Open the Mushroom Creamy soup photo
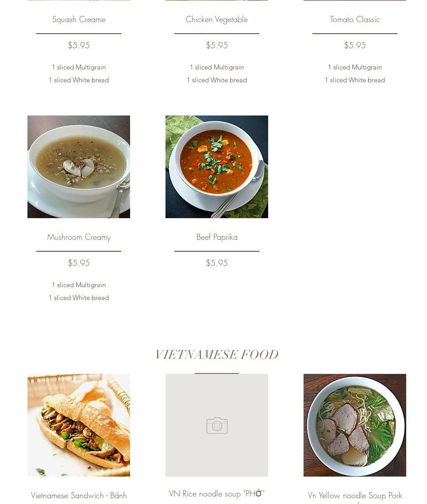The width and height of the screenshot is (427, 504). point(79,167)
